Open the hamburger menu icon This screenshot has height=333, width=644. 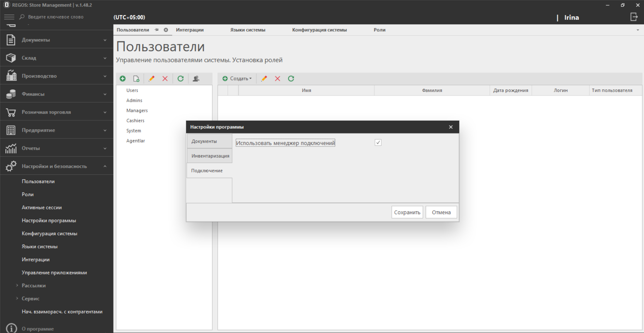point(9,17)
